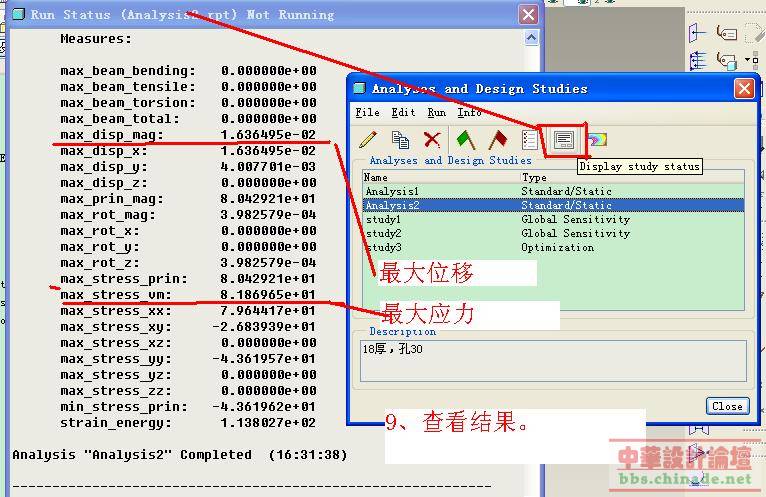
Task: Click the Measures: heading in Run Status
Action: pos(96,39)
